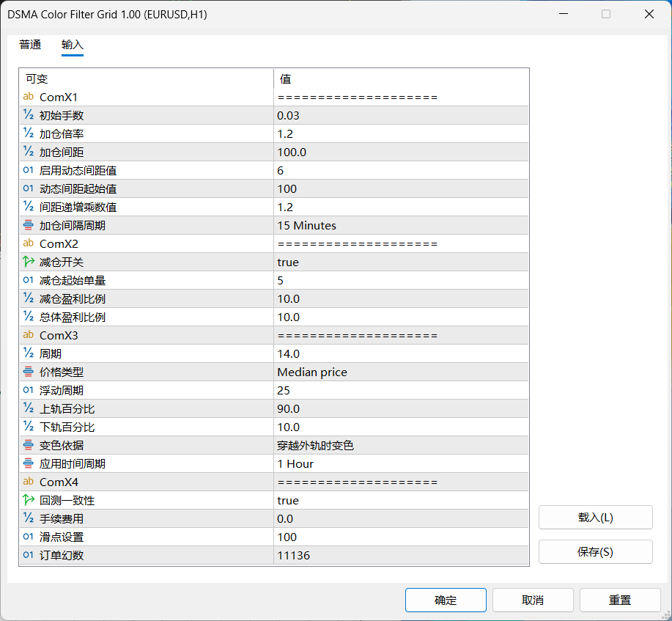Select the 滑点设置 row label
Image resolution: width=672 pixels, height=621 pixels.
[62, 537]
